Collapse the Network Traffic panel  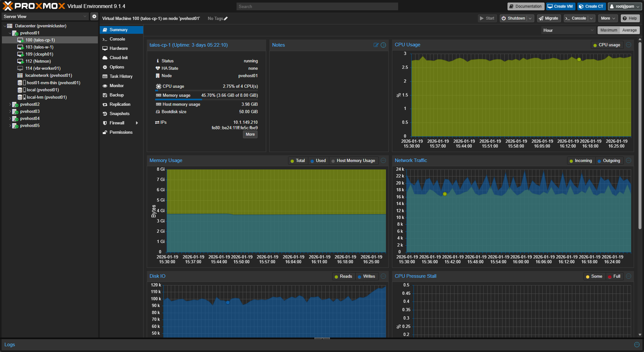pyautogui.click(x=629, y=160)
